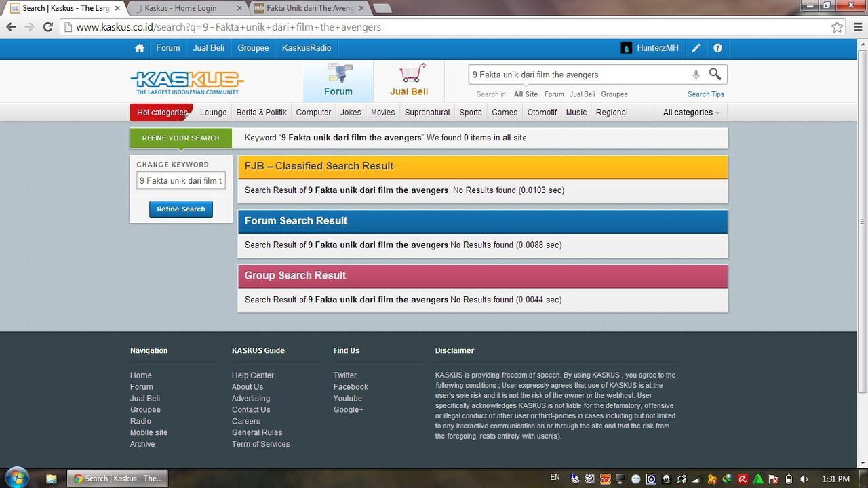
Task: Open the Windows Start button
Action: point(17,476)
